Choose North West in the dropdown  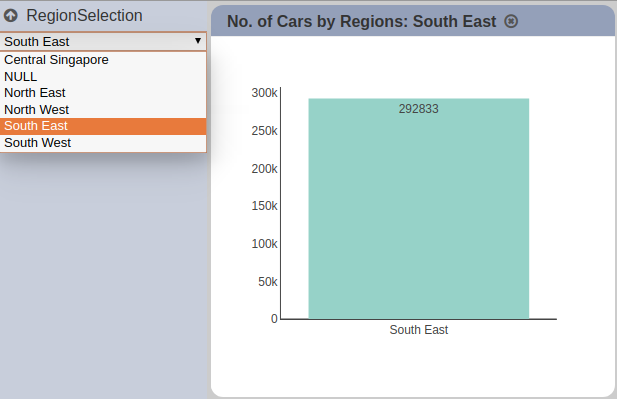click(103, 109)
